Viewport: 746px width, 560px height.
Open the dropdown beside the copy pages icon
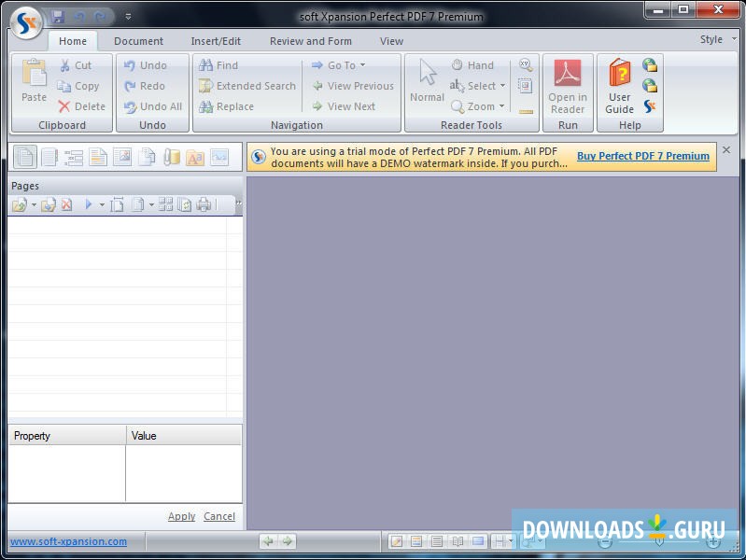click(151, 205)
